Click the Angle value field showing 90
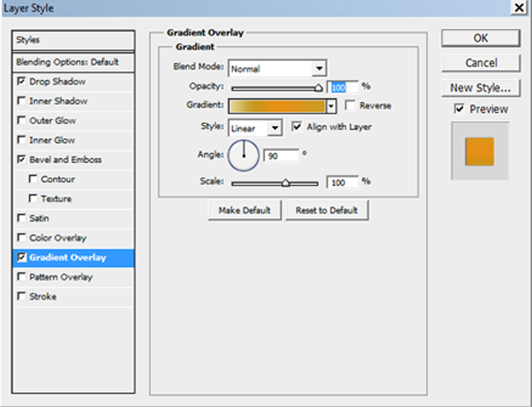This screenshot has height=407, width=532. click(x=282, y=156)
